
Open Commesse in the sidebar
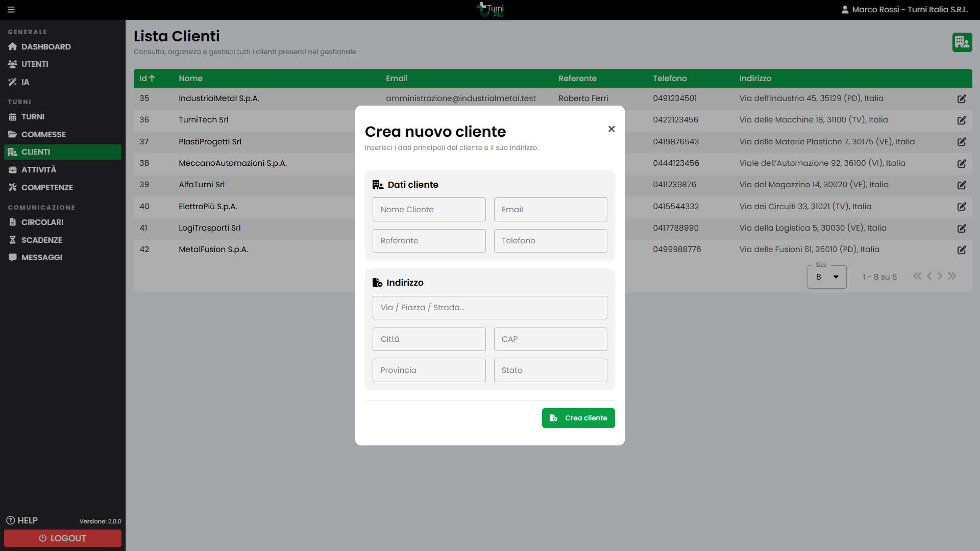tap(63, 135)
